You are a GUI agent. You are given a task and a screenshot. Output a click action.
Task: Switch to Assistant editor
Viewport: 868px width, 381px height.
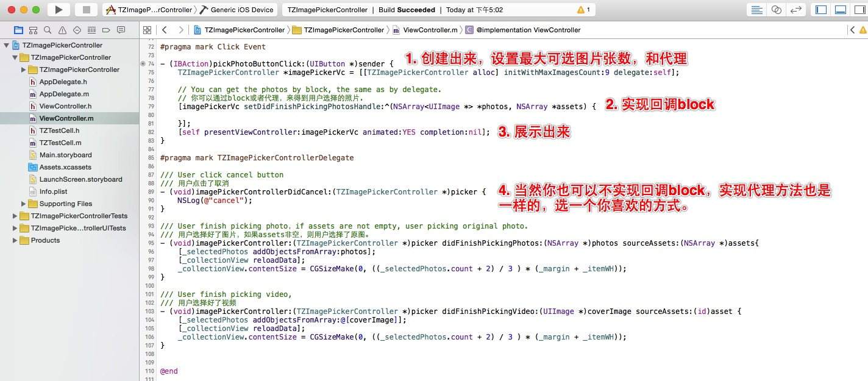(x=777, y=10)
